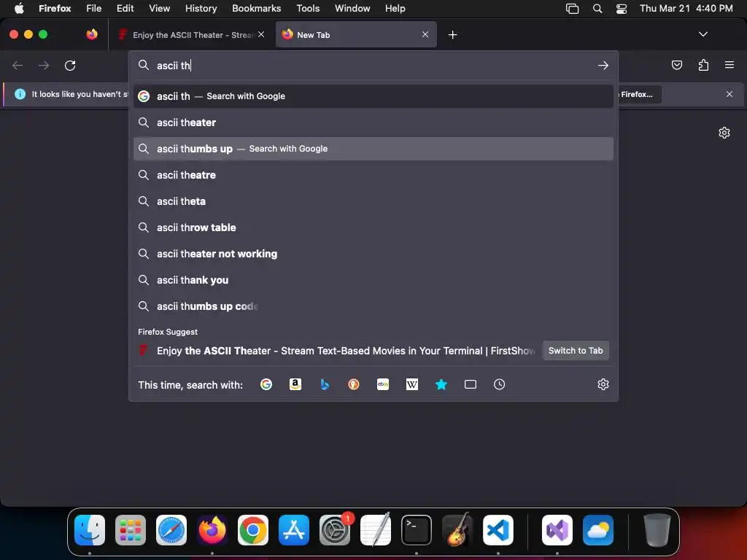Search open tabs using the tab icon

click(x=471, y=384)
